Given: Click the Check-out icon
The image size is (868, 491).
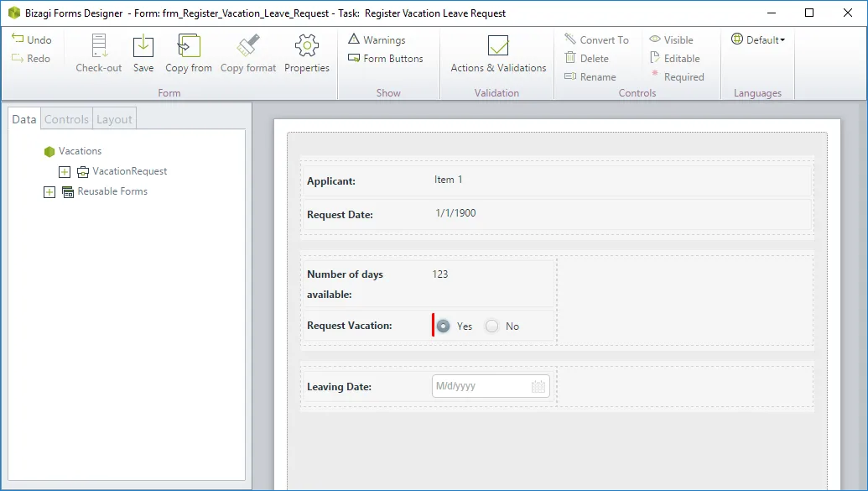Looking at the screenshot, I should coord(99,46).
